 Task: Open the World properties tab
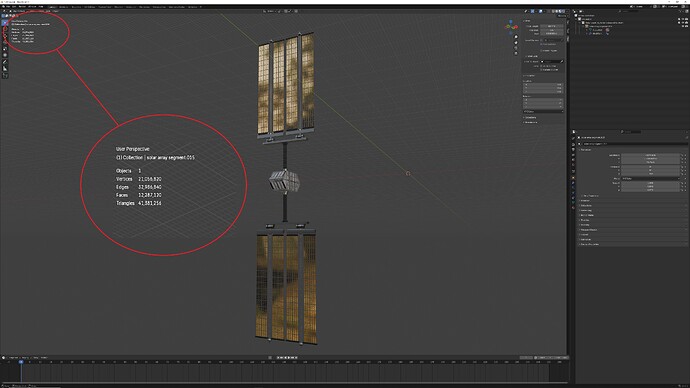click(x=573, y=165)
